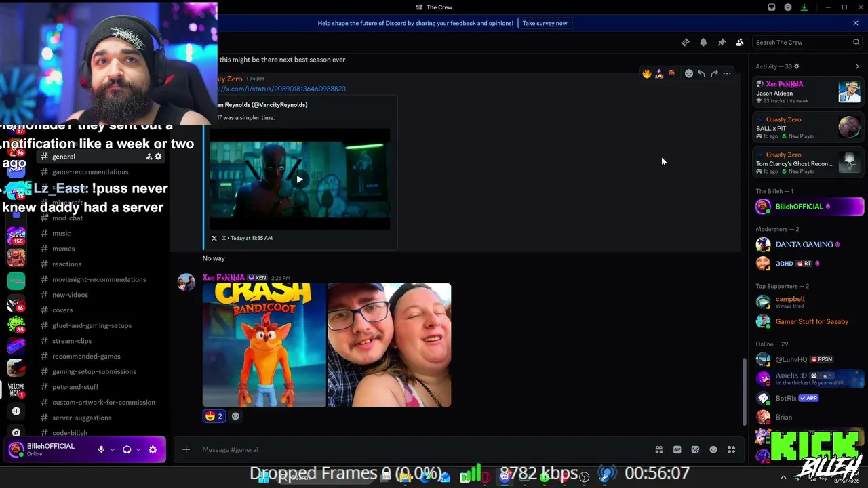This screenshot has height=488, width=868.
Task: Open general channel settings gear
Action: (159, 157)
